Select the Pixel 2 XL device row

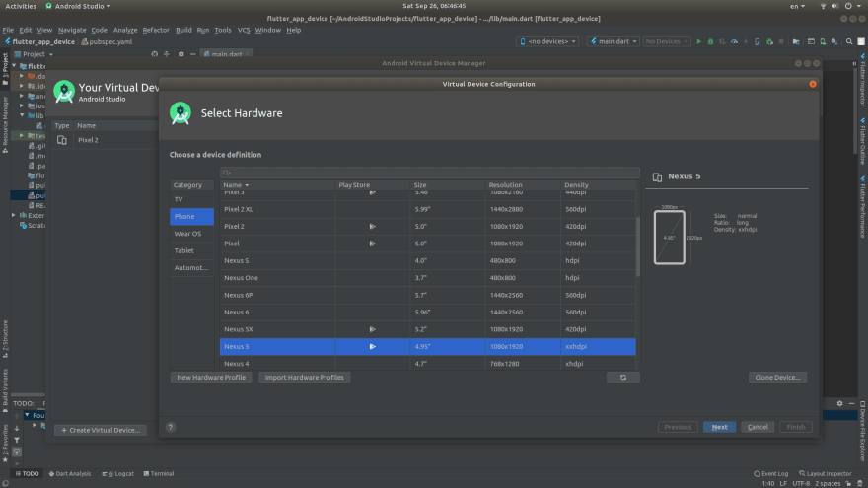click(x=427, y=209)
